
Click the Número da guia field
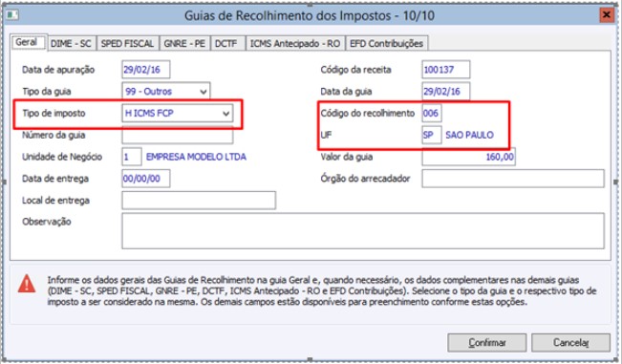tap(178, 136)
